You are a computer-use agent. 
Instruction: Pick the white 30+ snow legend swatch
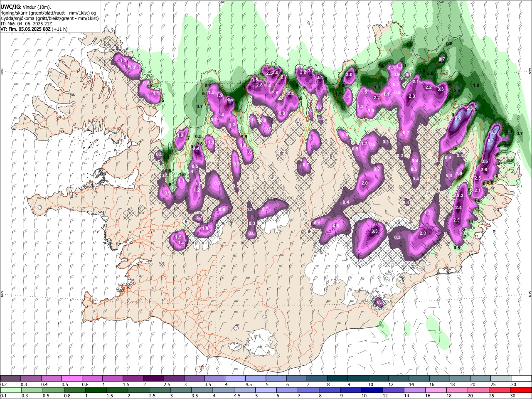click(x=520, y=378)
